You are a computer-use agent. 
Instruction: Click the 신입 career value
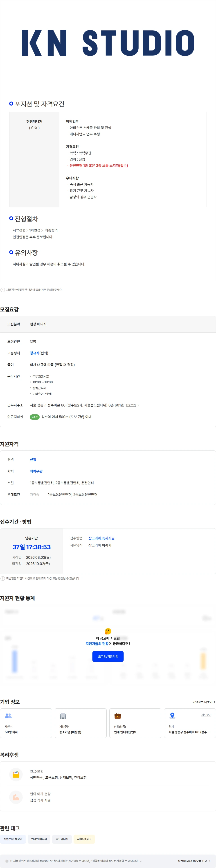click(x=33, y=460)
